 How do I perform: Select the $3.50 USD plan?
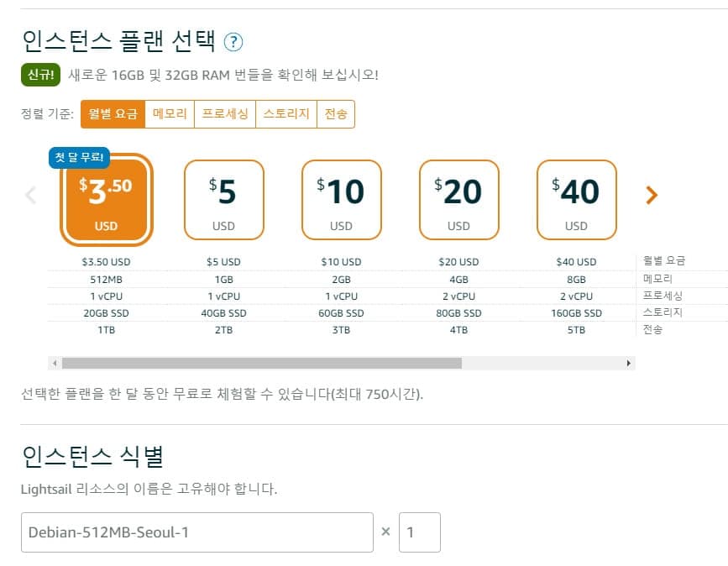(x=106, y=200)
